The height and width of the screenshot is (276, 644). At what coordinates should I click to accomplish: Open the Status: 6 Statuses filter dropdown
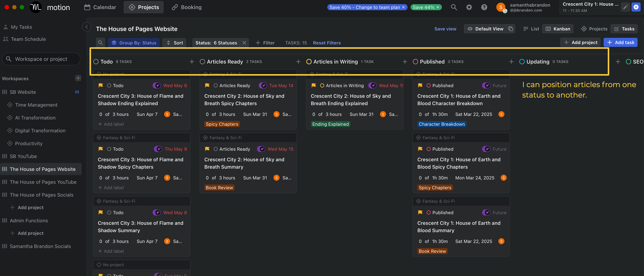pos(216,43)
